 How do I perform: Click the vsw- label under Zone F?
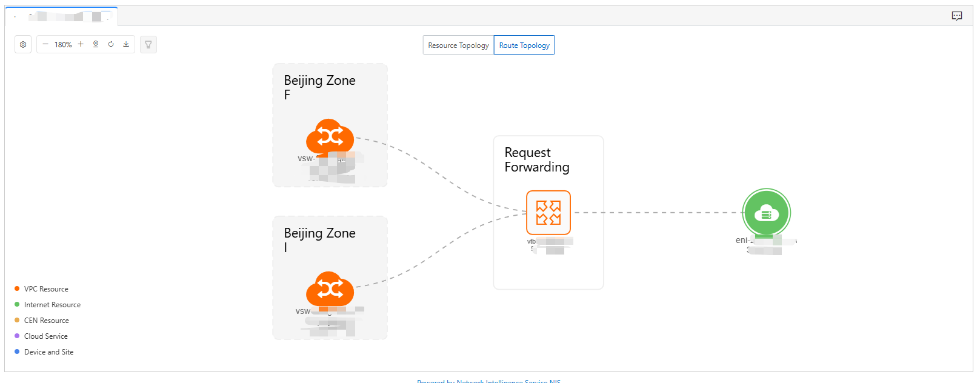point(306,159)
